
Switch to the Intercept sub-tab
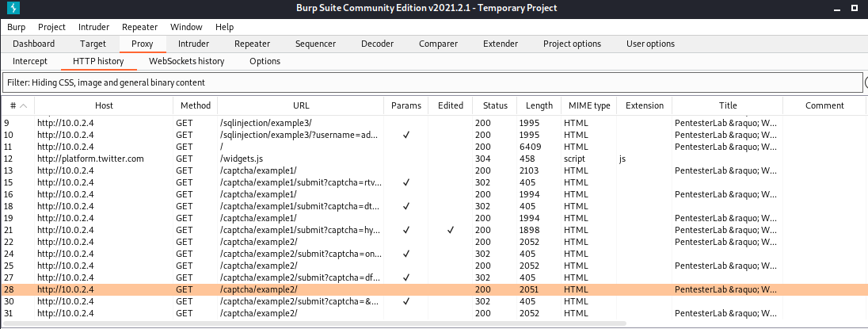(x=30, y=62)
